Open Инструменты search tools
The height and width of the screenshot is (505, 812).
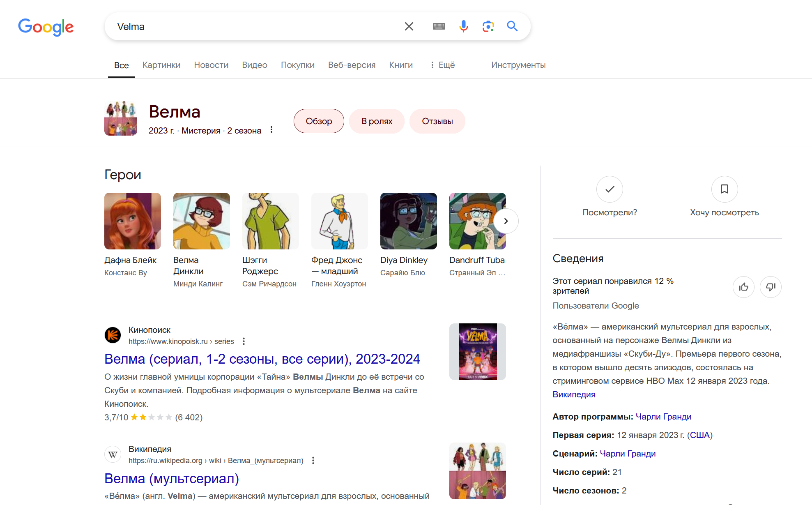click(518, 65)
